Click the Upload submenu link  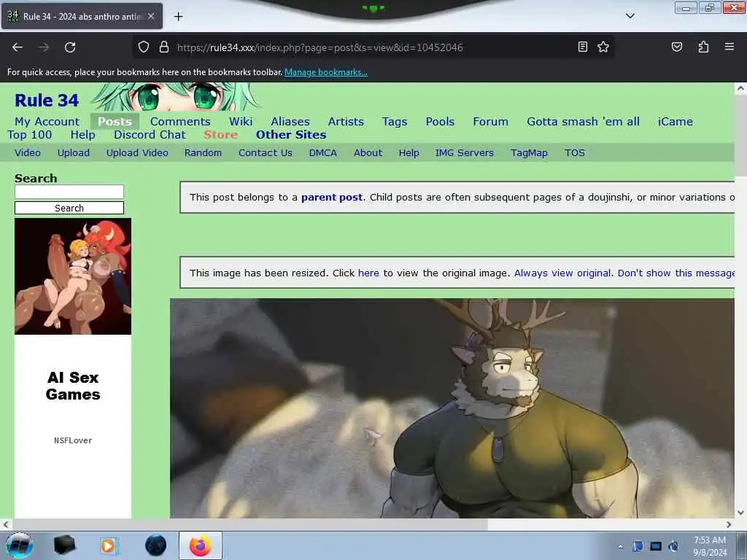click(74, 153)
